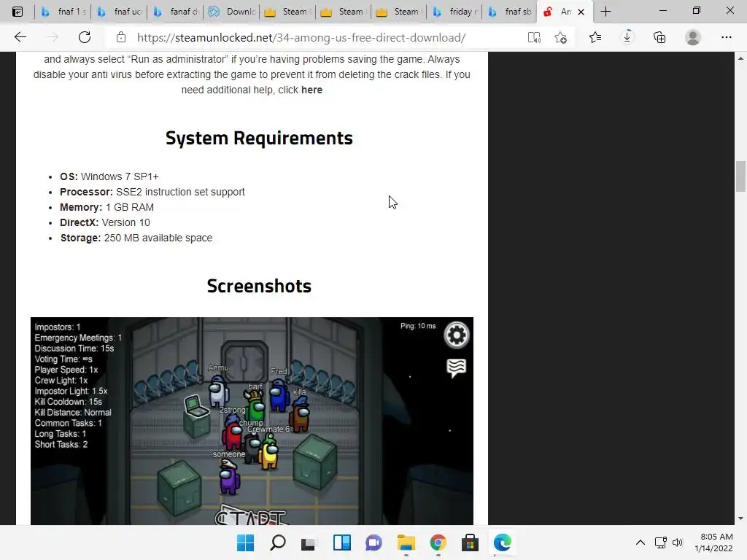
Task: Open the Favorites list
Action: pyautogui.click(x=595, y=37)
